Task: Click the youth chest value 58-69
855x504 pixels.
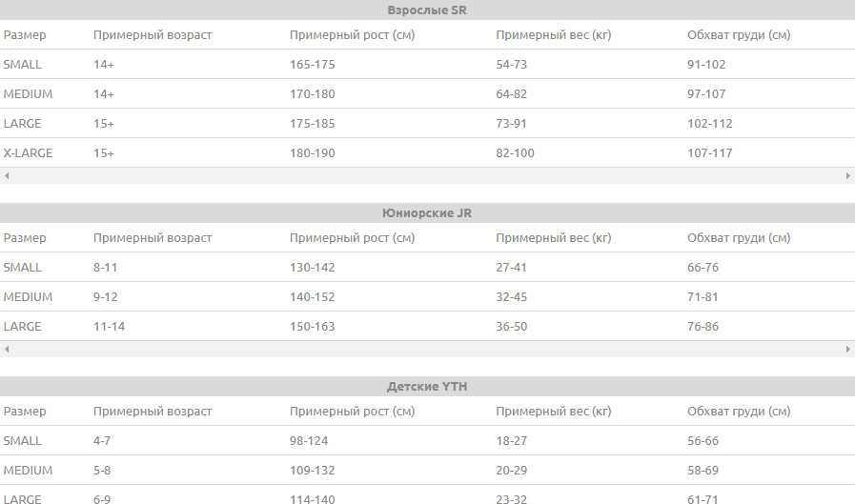Action: pyautogui.click(x=703, y=471)
